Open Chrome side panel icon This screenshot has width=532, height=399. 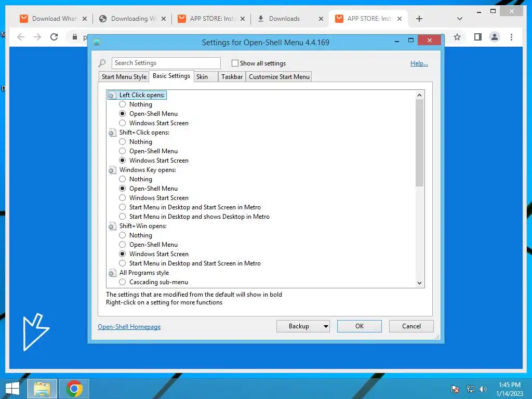(x=478, y=37)
